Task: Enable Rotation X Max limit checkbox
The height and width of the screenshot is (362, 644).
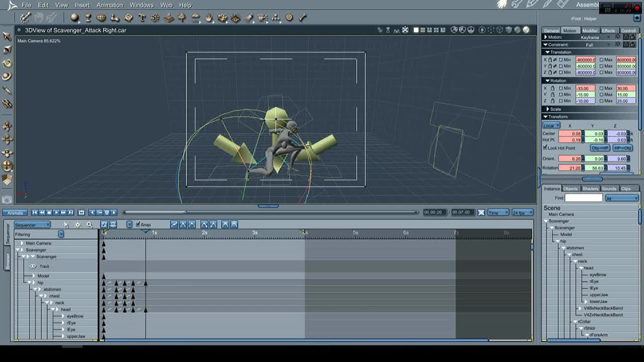Action: click(601, 88)
